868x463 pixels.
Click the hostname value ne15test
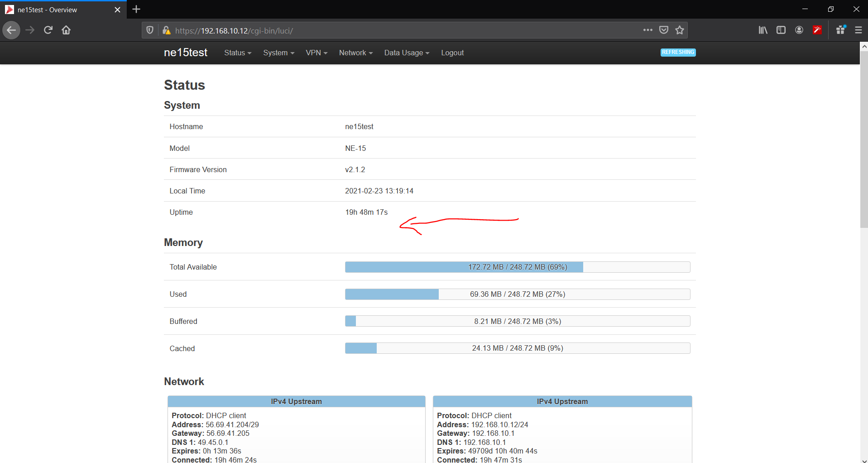click(x=359, y=126)
